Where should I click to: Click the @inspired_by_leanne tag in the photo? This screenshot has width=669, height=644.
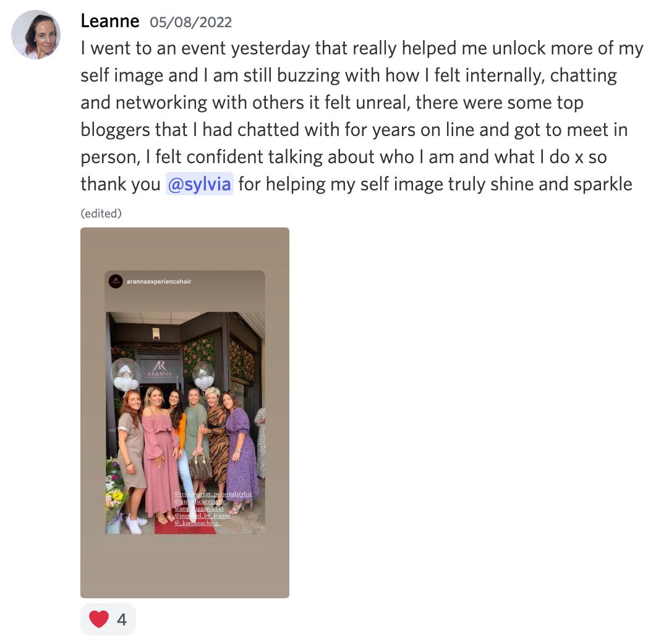click(x=202, y=515)
